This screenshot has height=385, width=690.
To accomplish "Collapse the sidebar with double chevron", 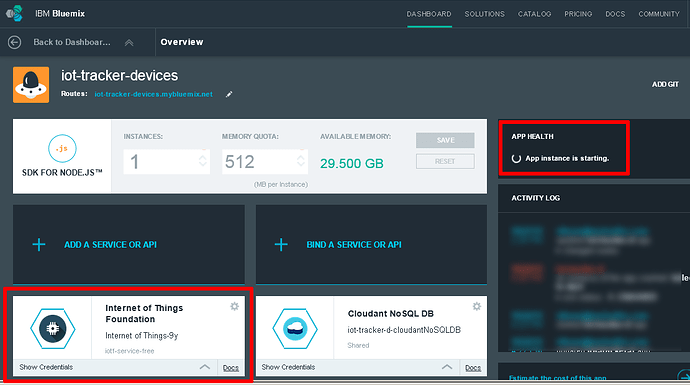I will click(129, 43).
